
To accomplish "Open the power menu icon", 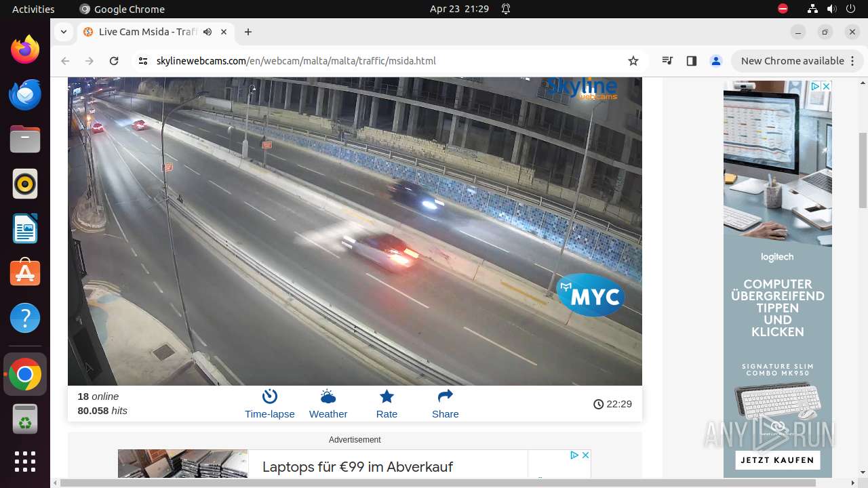I will point(850,9).
